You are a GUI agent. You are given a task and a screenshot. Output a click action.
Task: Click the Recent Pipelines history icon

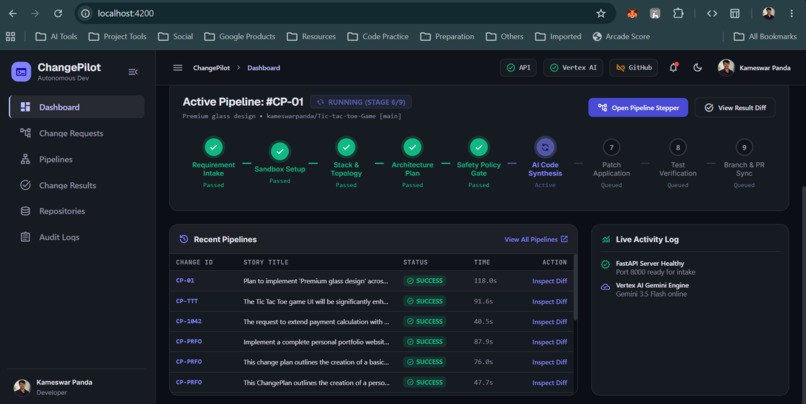[x=184, y=239]
